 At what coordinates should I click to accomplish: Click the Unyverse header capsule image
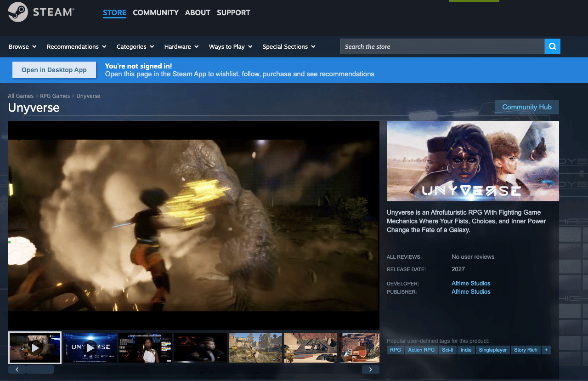[x=473, y=161]
